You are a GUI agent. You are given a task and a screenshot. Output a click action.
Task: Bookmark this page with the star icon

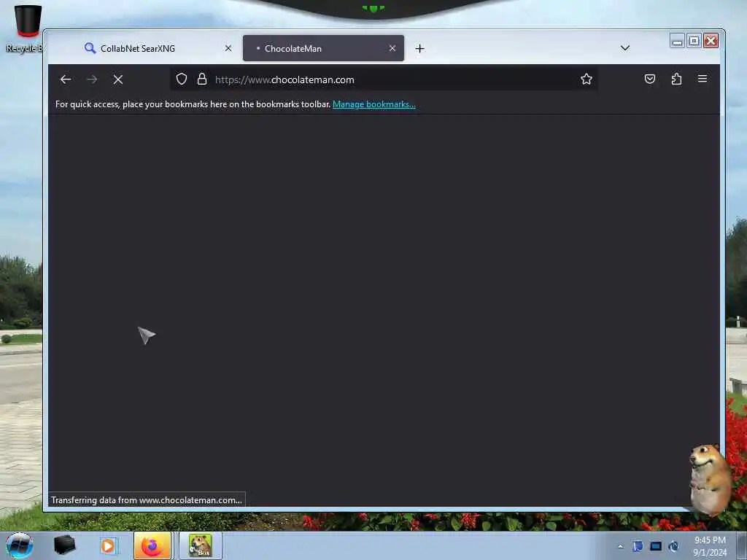587,79
